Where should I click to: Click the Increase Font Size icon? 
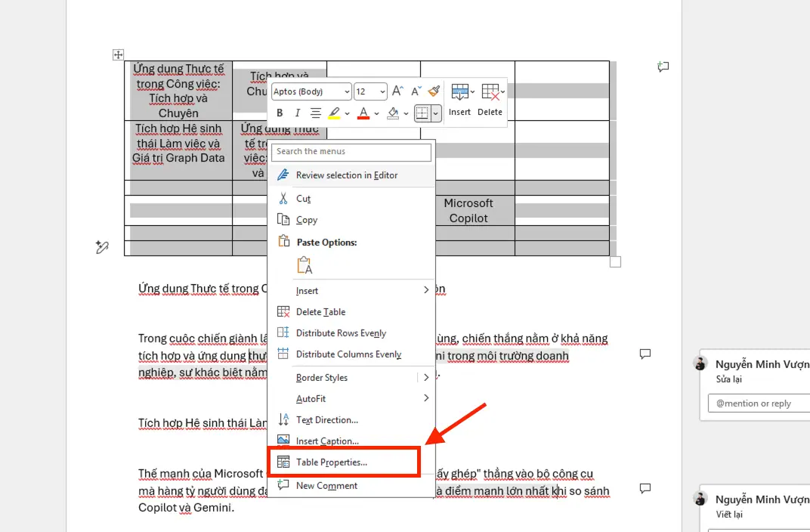397,91
